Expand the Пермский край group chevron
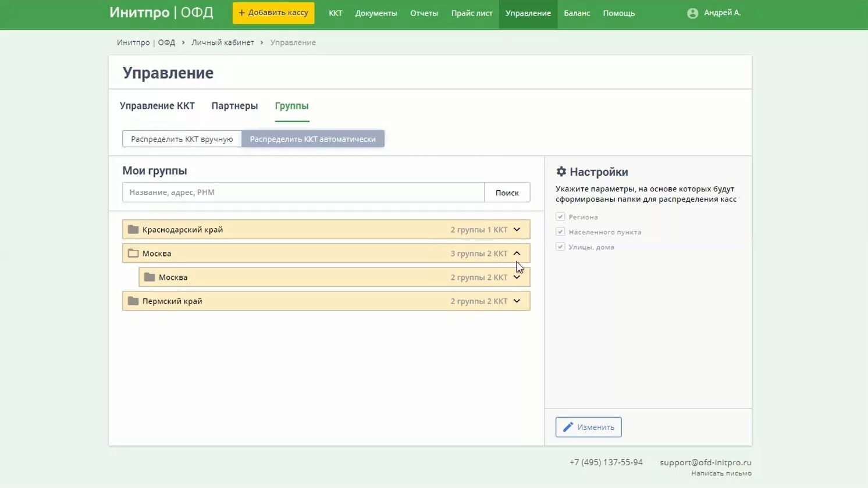Screen dimensions: 868x488 point(517,301)
